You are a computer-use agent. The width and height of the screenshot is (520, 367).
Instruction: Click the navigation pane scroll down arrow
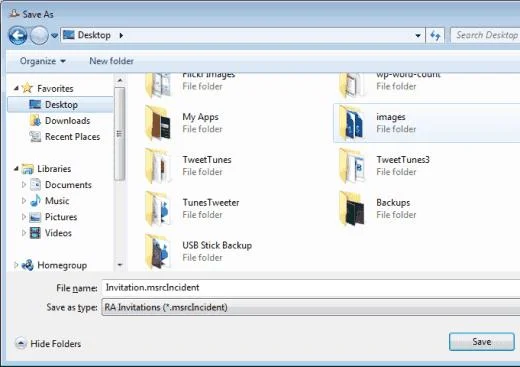(120, 265)
